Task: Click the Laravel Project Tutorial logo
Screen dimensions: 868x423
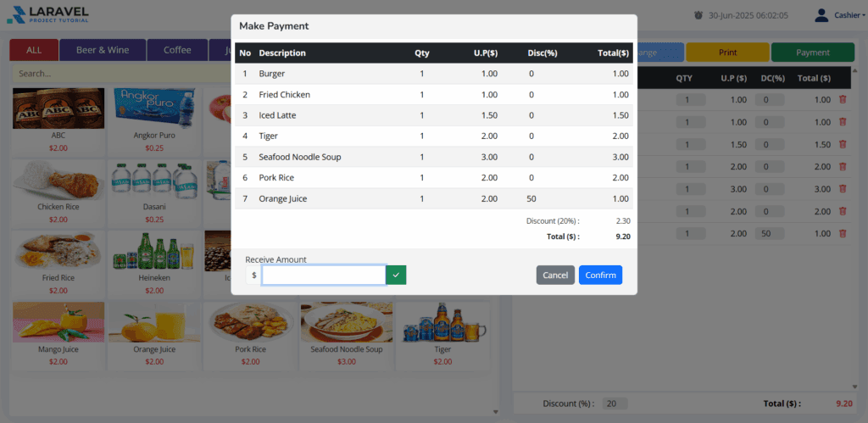Action: point(47,15)
